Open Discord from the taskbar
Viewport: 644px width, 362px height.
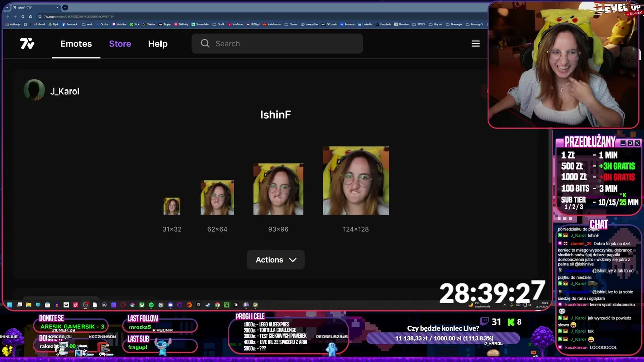point(170,305)
